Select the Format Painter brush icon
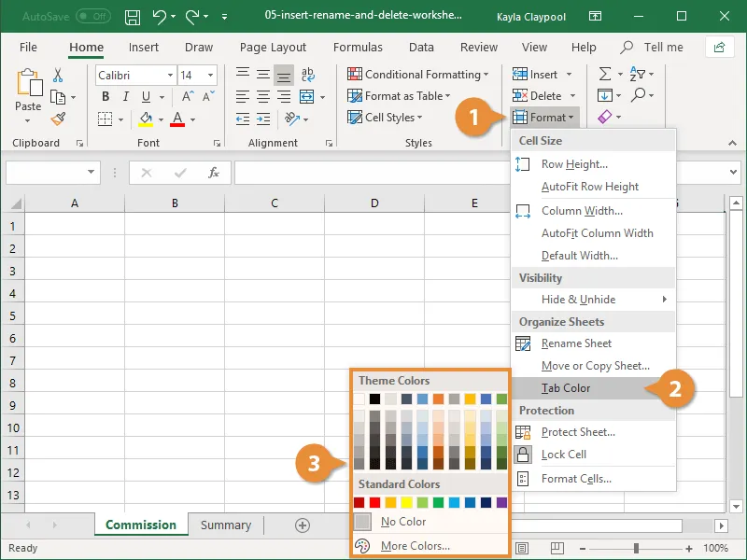Viewport: 747px width, 560px height. coord(58,119)
